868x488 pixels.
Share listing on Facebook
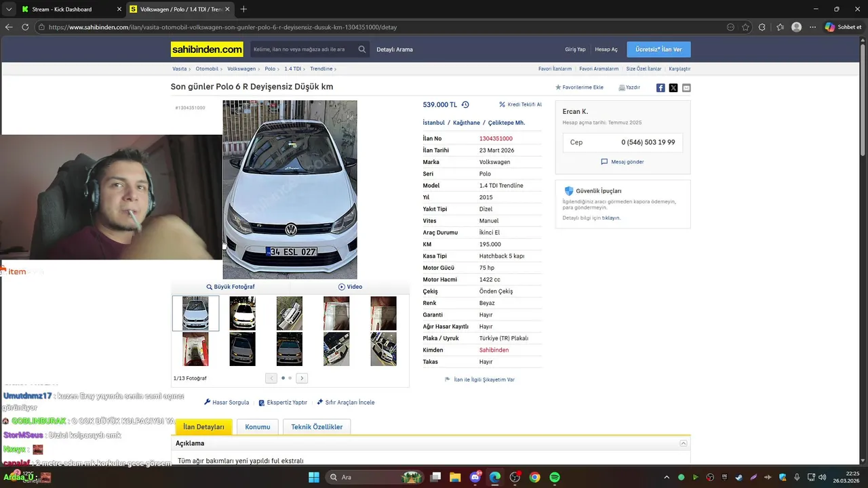click(x=660, y=87)
